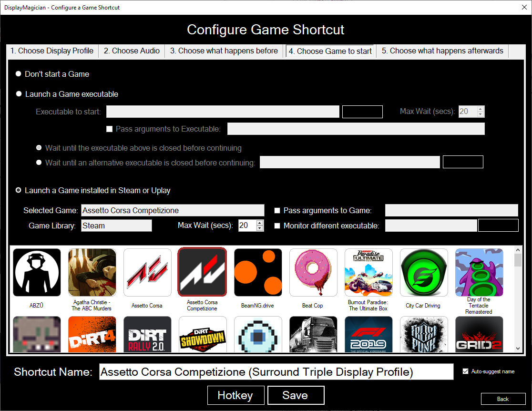
Task: Select the City Car Driving icon
Action: click(424, 272)
